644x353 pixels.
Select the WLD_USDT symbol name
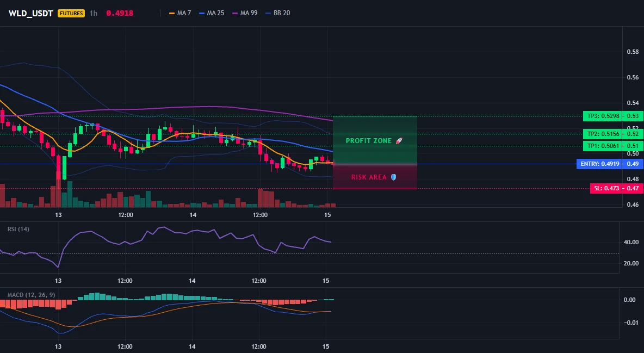pyautogui.click(x=31, y=13)
